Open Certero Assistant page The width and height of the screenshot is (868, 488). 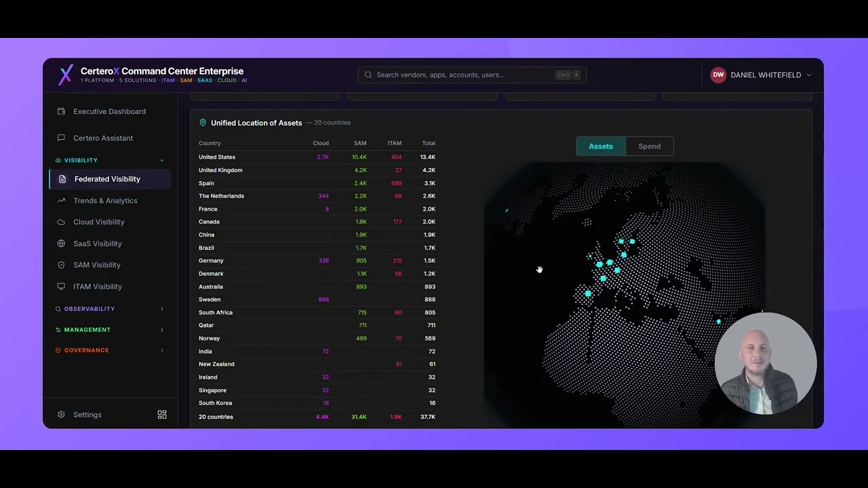(110, 138)
